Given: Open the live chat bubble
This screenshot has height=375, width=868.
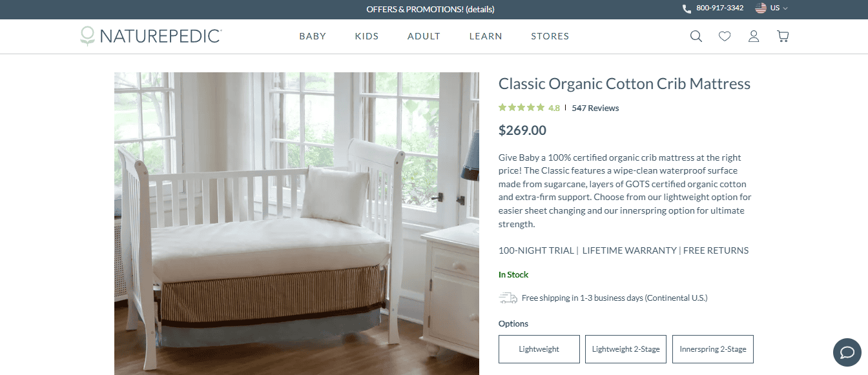Looking at the screenshot, I should [x=847, y=352].
